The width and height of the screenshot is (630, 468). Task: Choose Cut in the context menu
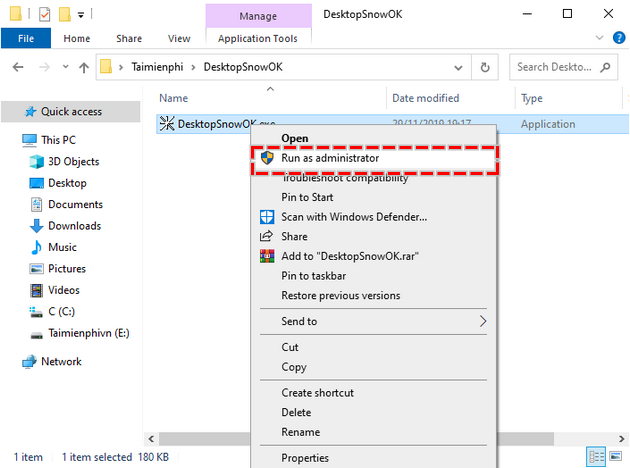(290, 347)
